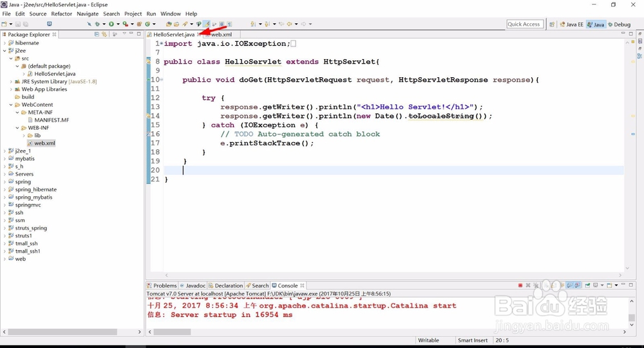Screen dimensions: 644x348
Task: Open the Run button dropdown arrow
Action: tap(118, 24)
